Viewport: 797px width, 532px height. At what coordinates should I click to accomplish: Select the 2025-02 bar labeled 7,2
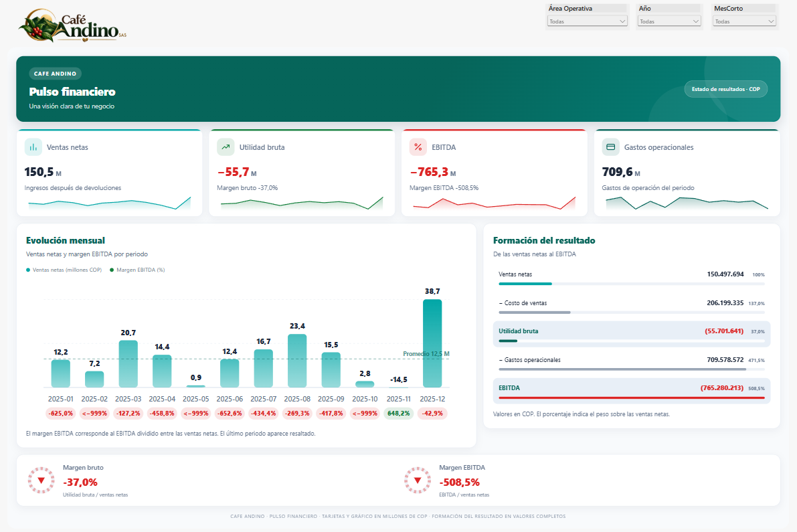click(94, 379)
